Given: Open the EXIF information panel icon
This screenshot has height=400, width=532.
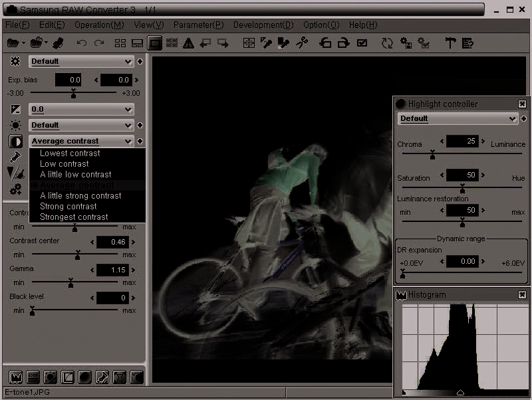Looking at the screenshot, I should [33, 377].
